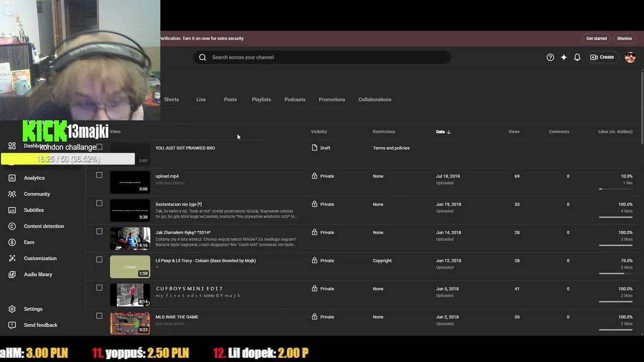Image resolution: width=644 pixels, height=362 pixels.
Task: Switch to the Playlists tab
Action: coord(261,100)
